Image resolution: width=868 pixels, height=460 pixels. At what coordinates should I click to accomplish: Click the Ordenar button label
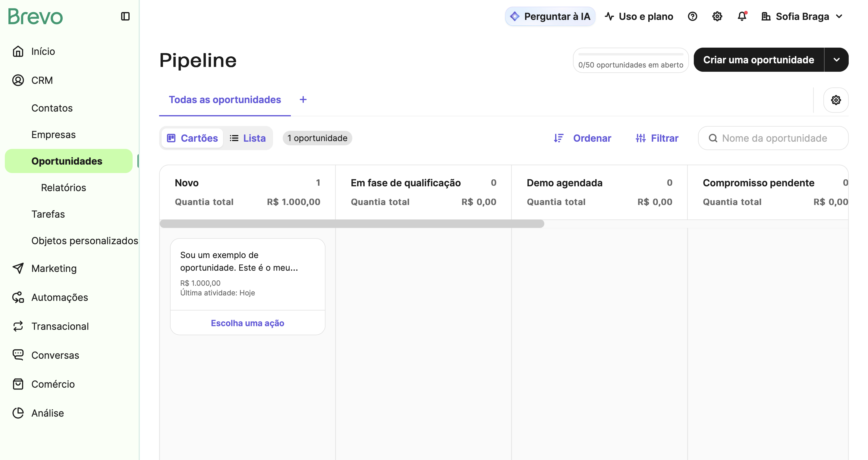592,138
